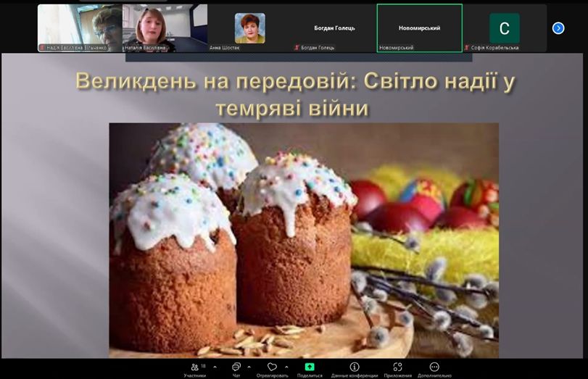Expand the arrow next to Участники
This screenshot has width=588, height=379.
coord(214,367)
